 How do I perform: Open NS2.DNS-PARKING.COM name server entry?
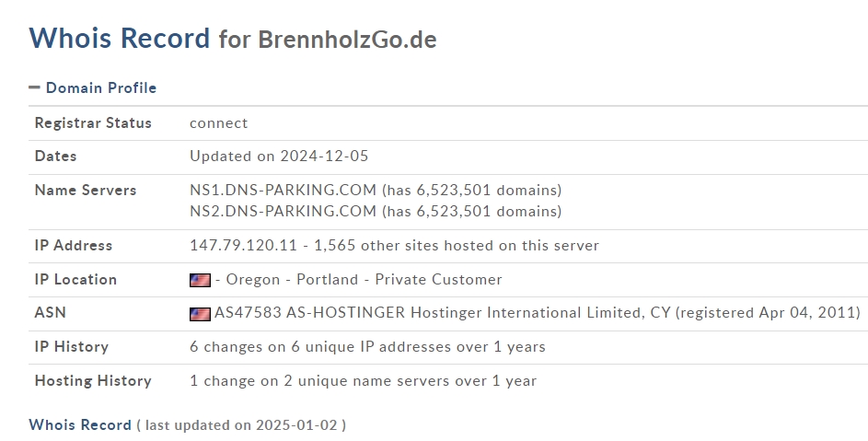pos(283,211)
